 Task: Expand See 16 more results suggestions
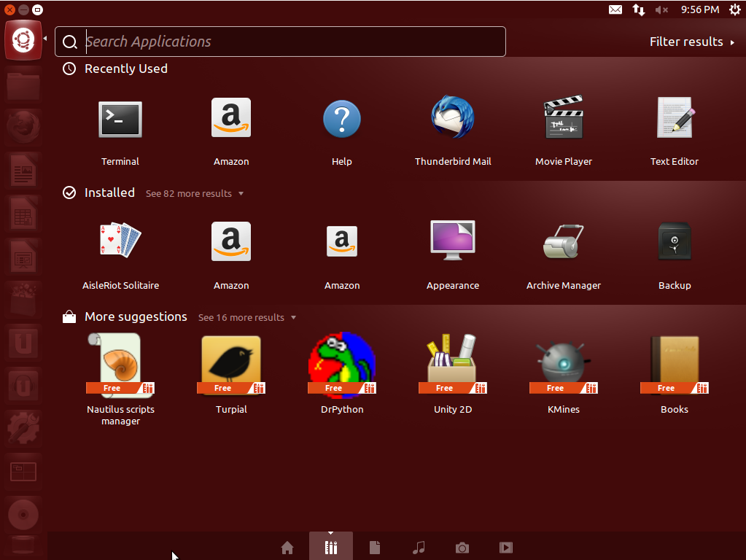point(247,317)
